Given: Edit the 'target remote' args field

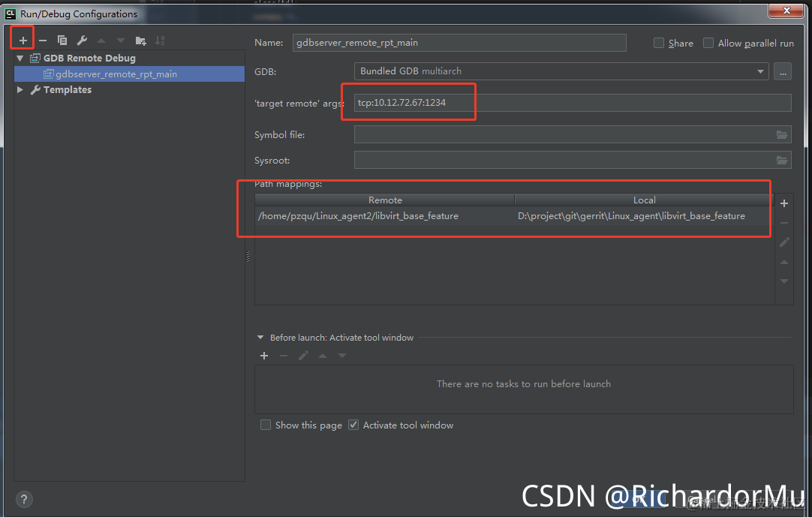Looking at the screenshot, I should 573,103.
